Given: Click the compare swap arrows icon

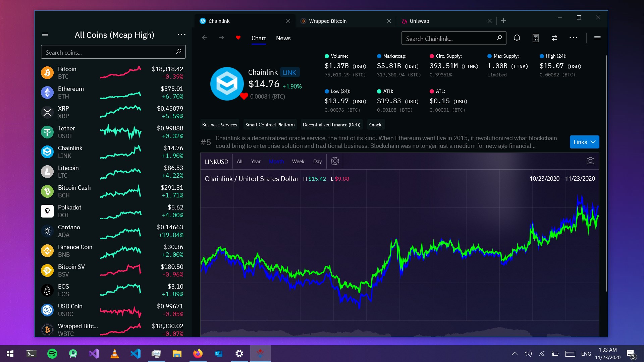Looking at the screenshot, I should click(554, 38).
